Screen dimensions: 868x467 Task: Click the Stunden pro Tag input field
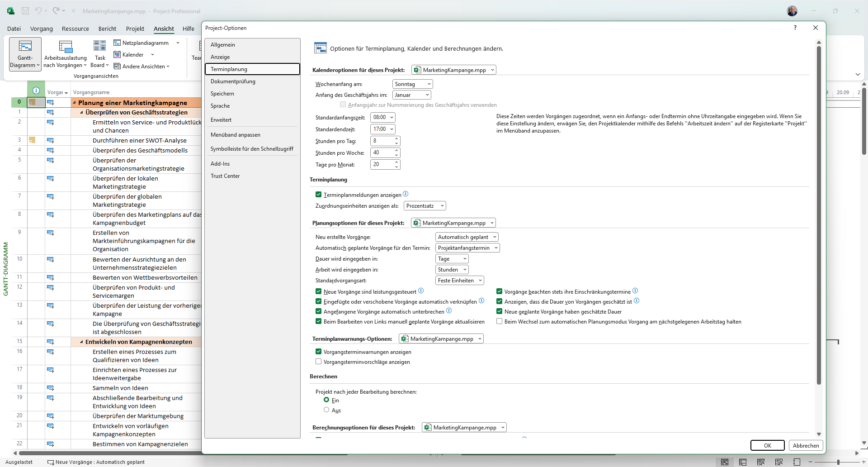382,141
